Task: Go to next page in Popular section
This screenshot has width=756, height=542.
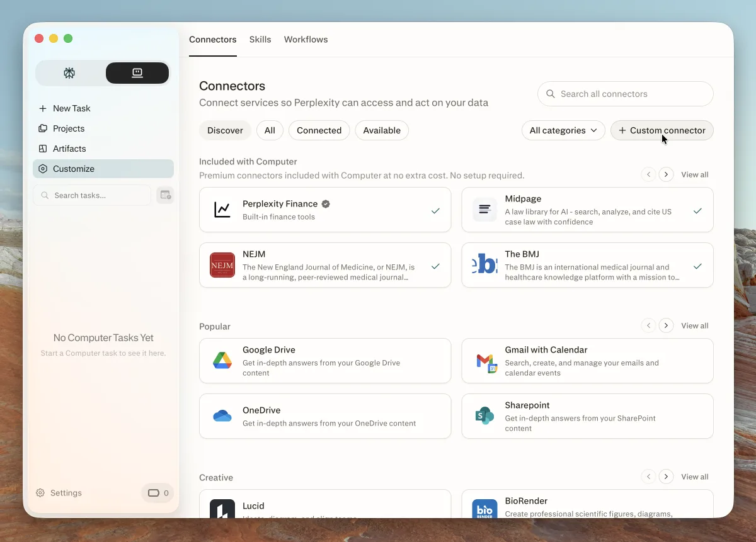Action: [666, 325]
